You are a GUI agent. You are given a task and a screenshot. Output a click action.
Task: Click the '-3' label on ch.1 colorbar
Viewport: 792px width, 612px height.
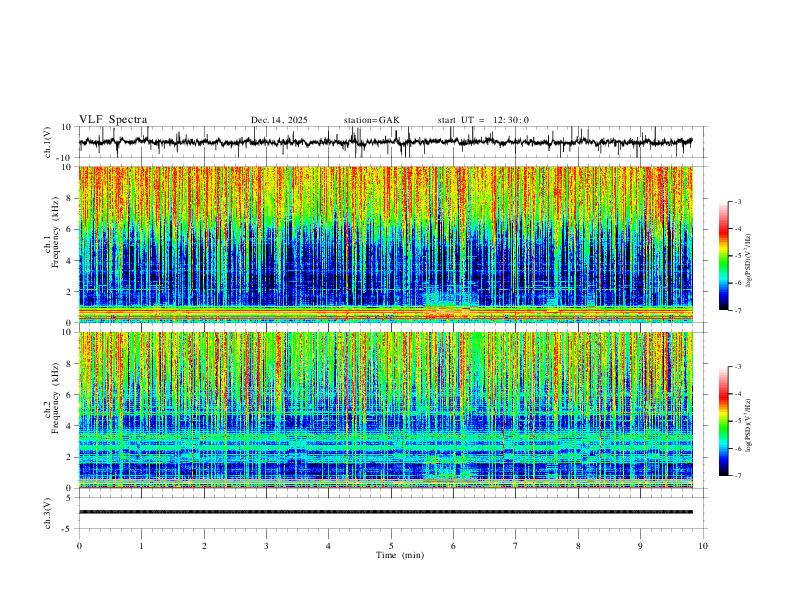click(738, 202)
